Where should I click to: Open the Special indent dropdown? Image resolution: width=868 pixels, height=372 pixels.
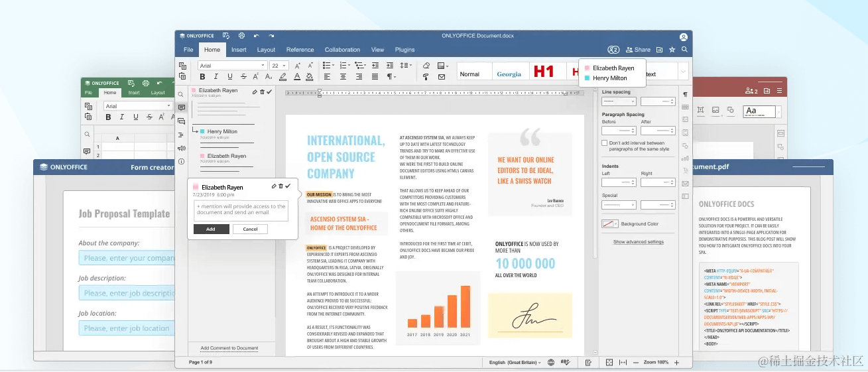[x=619, y=205]
